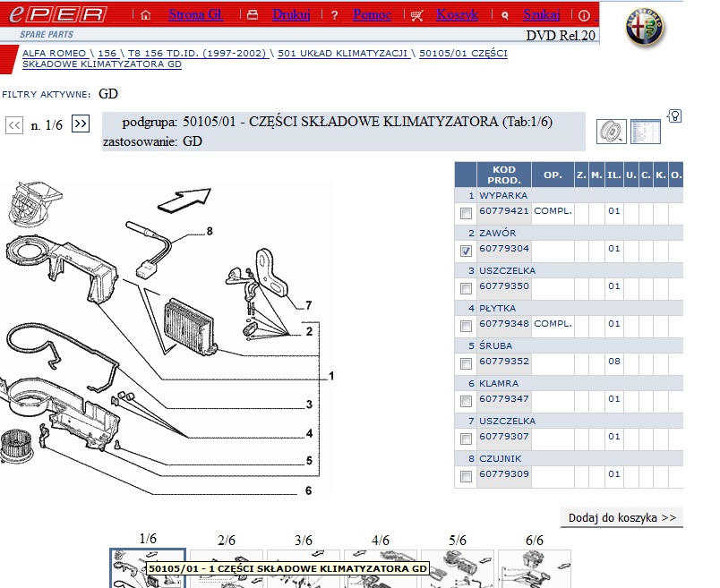Click the info circle icon in header
This screenshot has width=720, height=588.
pyautogui.click(x=584, y=16)
